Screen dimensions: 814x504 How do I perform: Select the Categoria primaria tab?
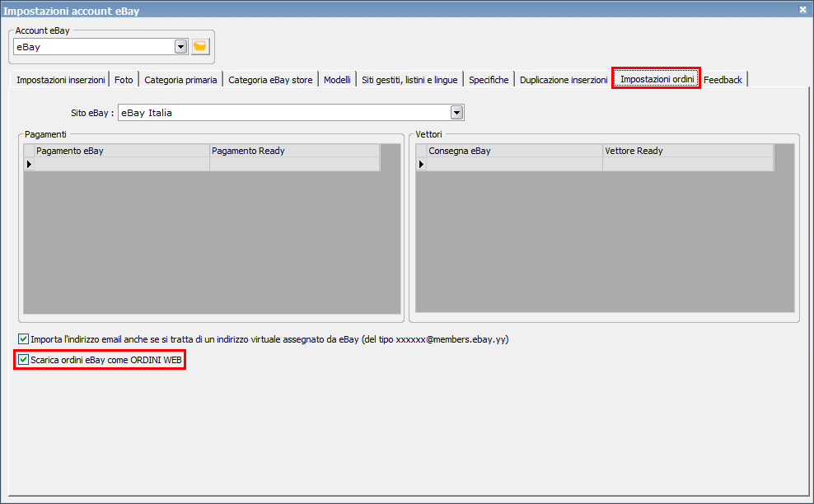[180, 79]
